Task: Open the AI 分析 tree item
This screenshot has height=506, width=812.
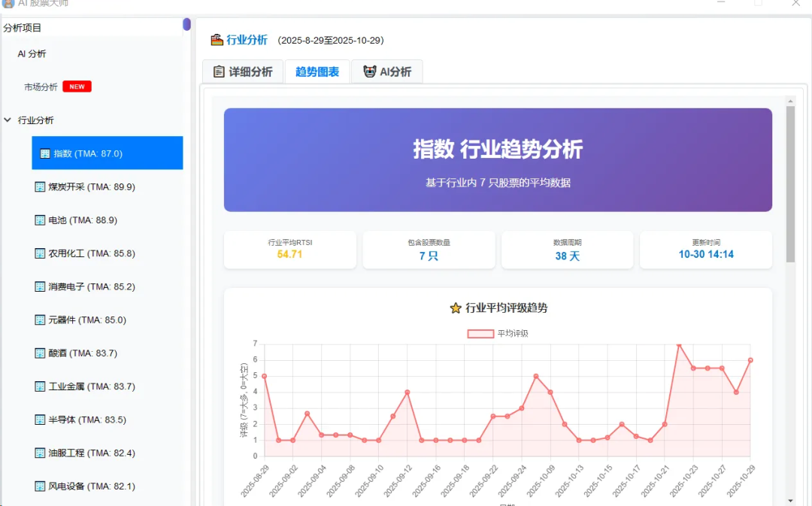Action: [32, 54]
